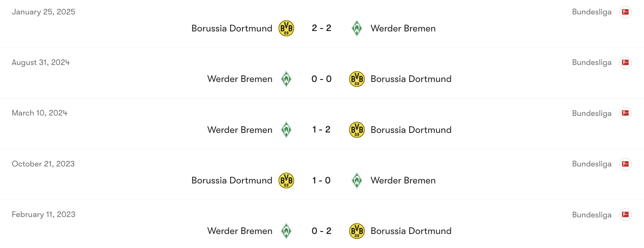The width and height of the screenshot is (644, 248).
Task: Click the Bundesliga icon next to March 10, 2024
Action: (625, 113)
